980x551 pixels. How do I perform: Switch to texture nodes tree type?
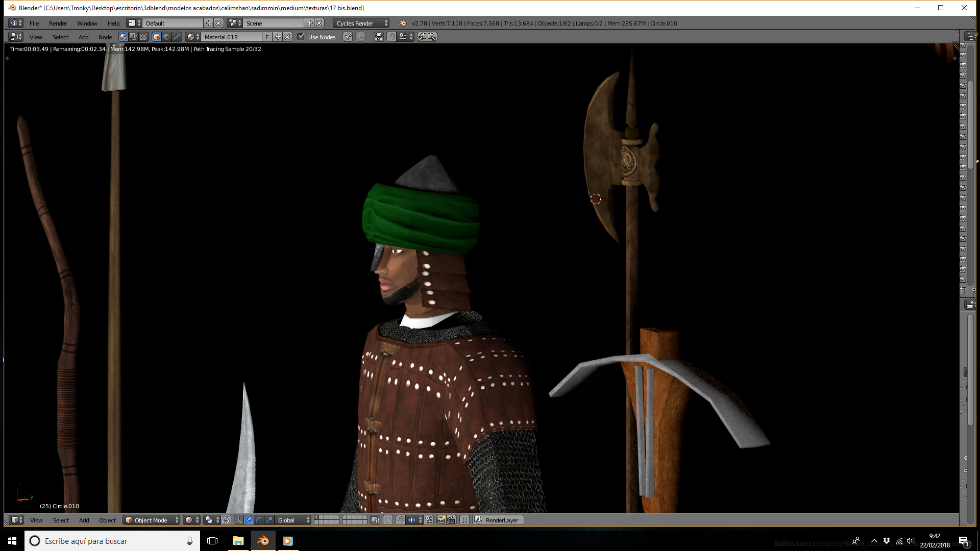[143, 37]
